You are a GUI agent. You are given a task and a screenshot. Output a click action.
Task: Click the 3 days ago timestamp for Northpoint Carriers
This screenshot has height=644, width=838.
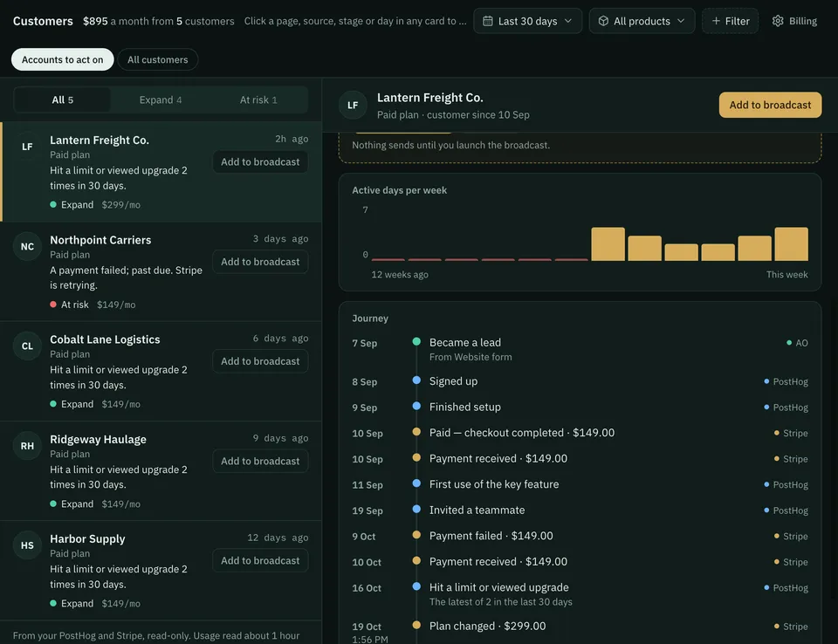click(x=280, y=239)
